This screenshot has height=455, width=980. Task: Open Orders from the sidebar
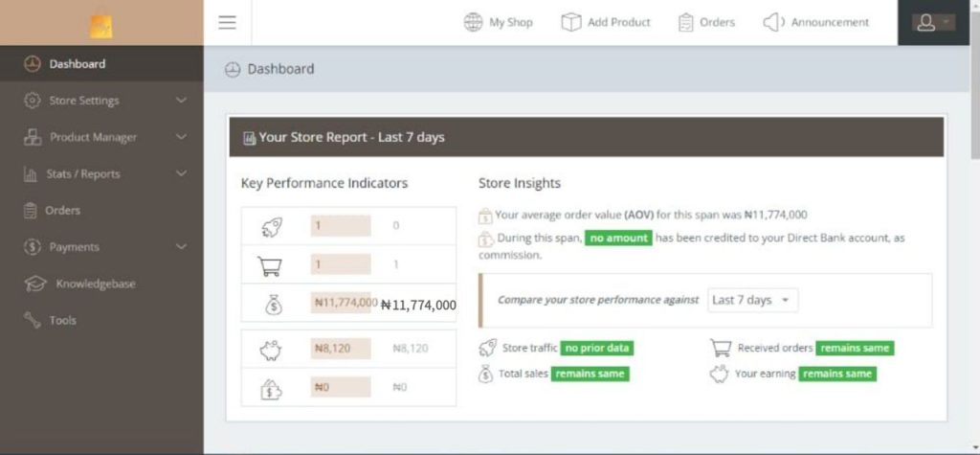pyautogui.click(x=62, y=210)
